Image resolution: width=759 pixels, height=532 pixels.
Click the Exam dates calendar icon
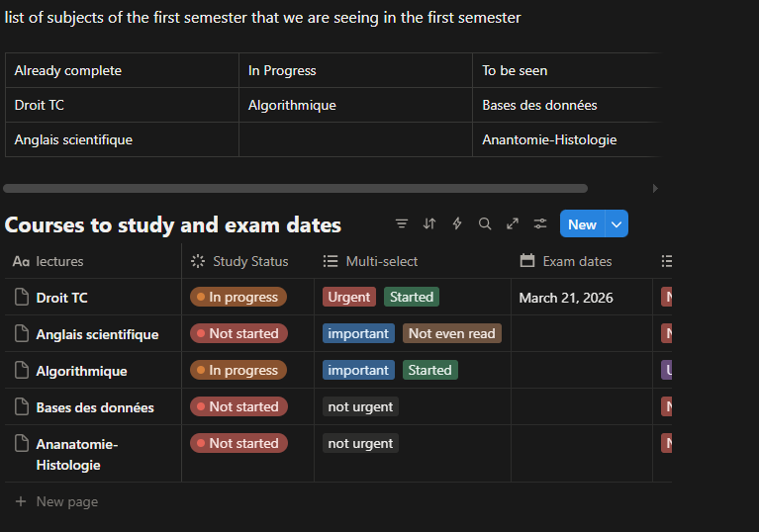tap(527, 261)
